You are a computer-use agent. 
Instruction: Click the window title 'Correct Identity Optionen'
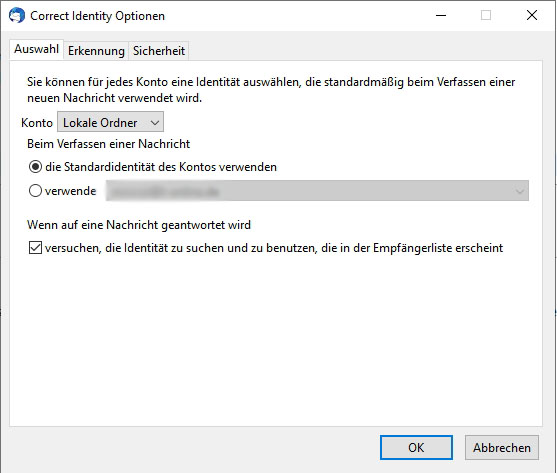coord(97,16)
